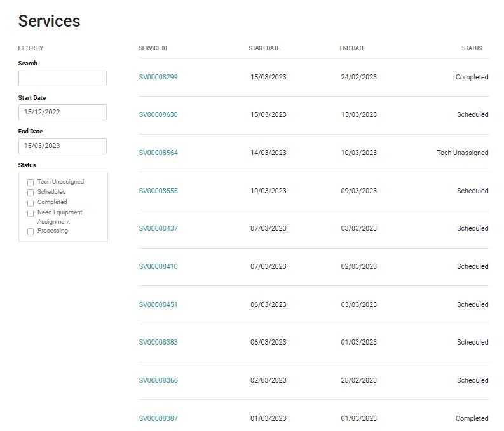Go to service SV00008383
The height and width of the screenshot is (431, 504).
(158, 342)
